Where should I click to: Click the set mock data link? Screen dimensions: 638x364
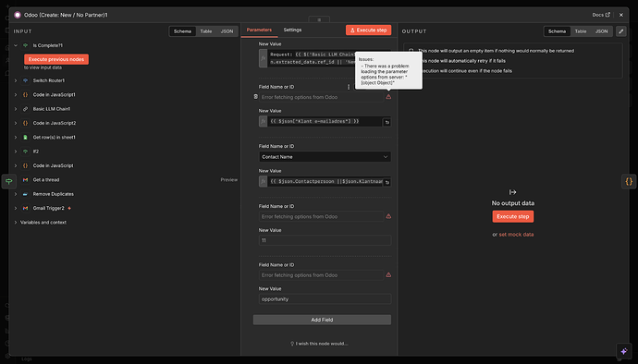tap(516, 235)
